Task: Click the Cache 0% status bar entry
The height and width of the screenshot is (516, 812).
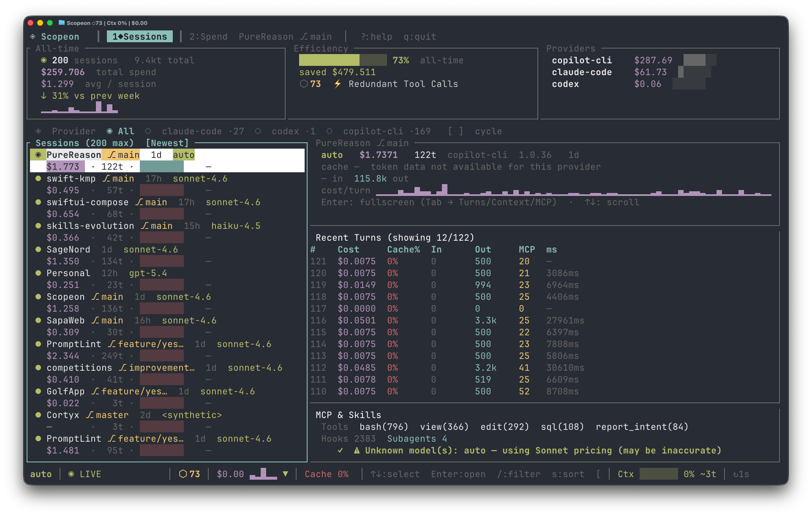Action: [327, 474]
